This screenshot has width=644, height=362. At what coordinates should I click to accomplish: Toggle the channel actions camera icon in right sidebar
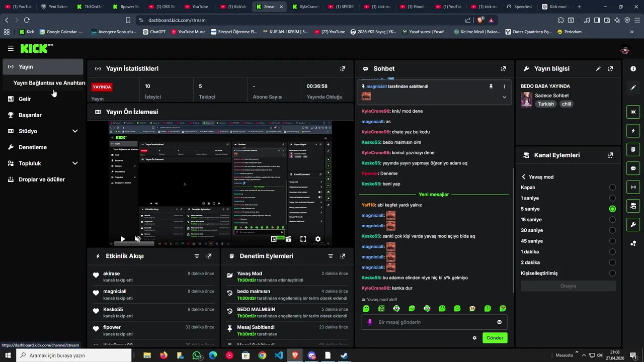click(633, 206)
